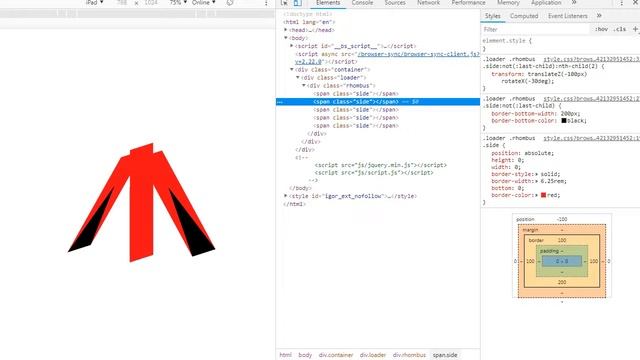Click the box model content size box
640x360 pixels.
pyautogui.click(x=562, y=261)
